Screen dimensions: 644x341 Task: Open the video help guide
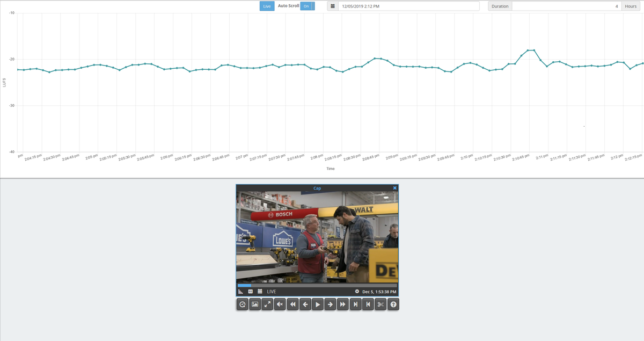click(393, 304)
